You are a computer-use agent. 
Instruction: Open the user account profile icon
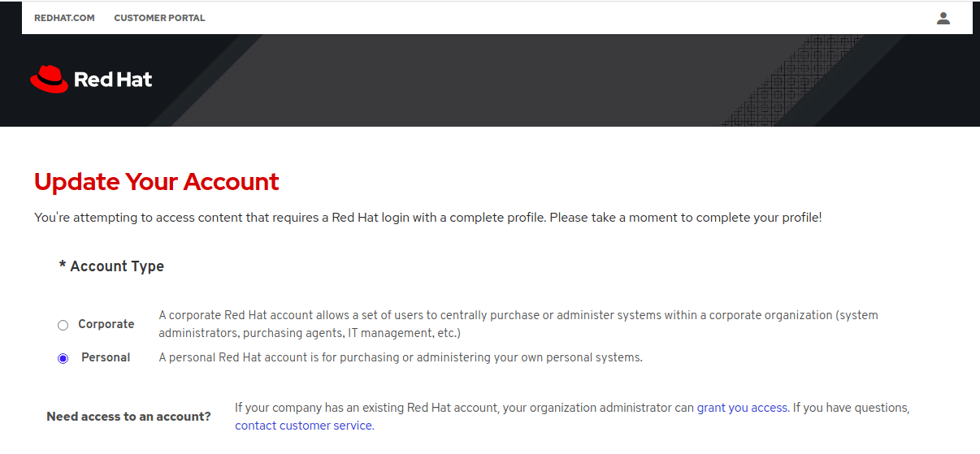[x=943, y=18]
